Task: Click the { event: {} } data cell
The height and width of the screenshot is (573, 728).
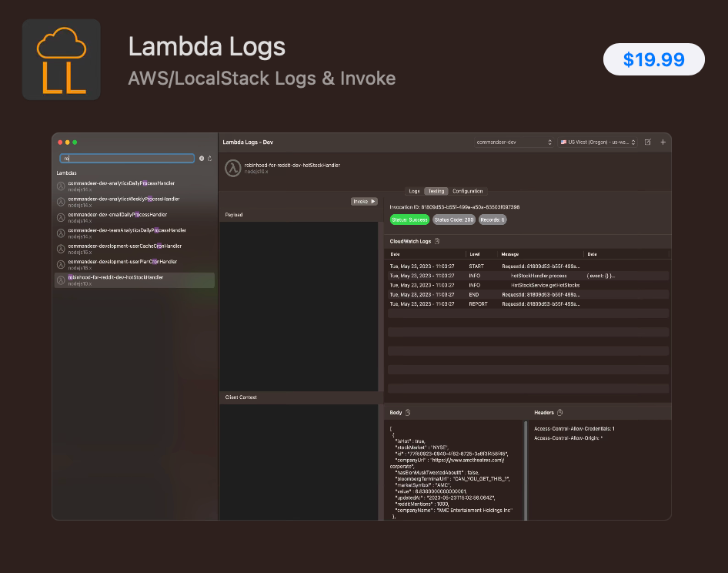Action: tap(601, 276)
